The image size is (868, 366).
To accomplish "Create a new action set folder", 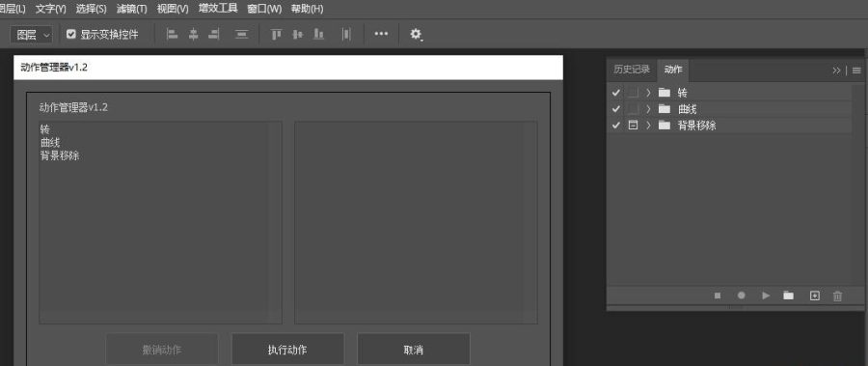I will tap(788, 296).
